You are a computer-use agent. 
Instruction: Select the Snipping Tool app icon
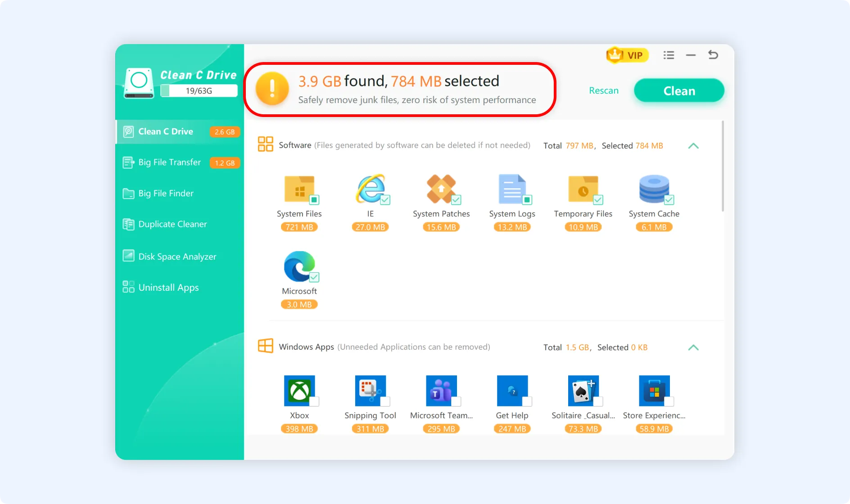click(370, 391)
